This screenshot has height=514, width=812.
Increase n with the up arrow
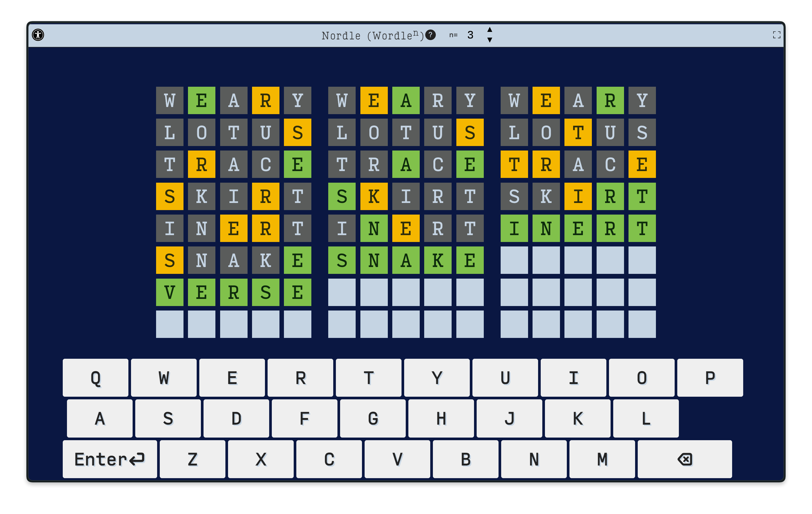click(x=490, y=30)
